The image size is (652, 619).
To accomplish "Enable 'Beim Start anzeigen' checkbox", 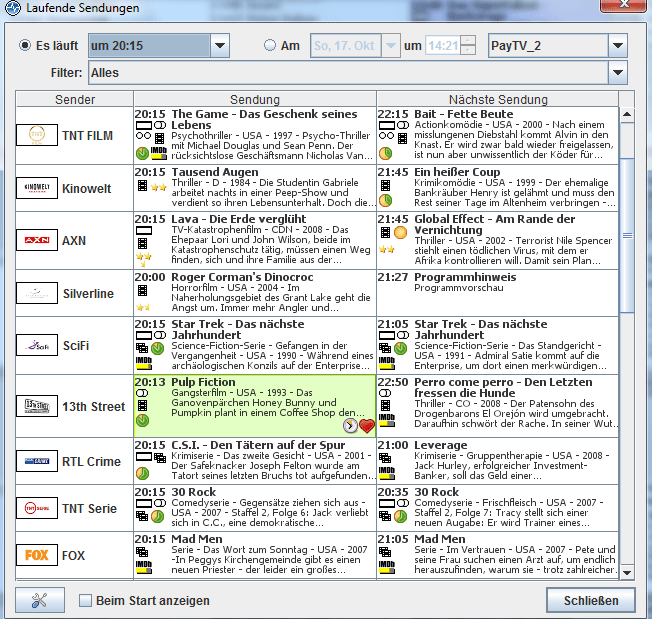I will tap(86, 601).
